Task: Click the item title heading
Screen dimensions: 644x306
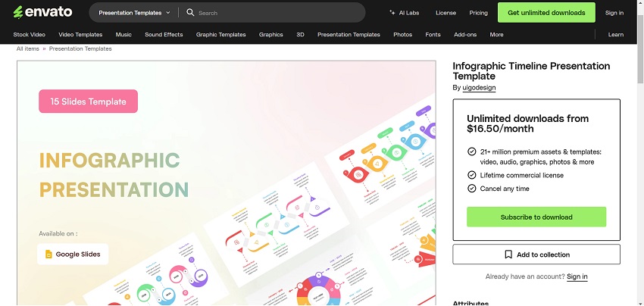Action: point(531,71)
